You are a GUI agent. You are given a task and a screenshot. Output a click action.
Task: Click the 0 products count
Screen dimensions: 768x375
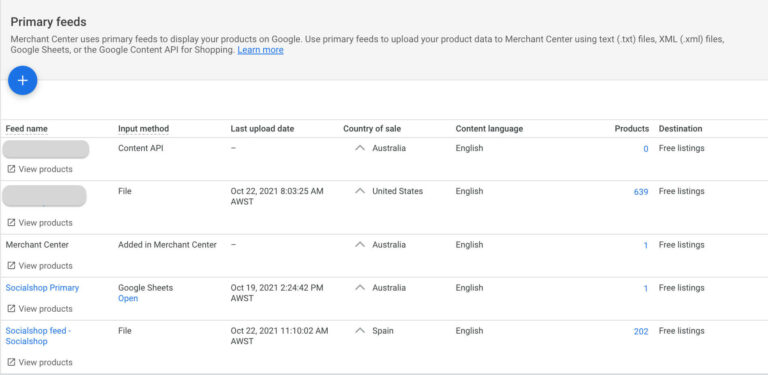[646, 149]
